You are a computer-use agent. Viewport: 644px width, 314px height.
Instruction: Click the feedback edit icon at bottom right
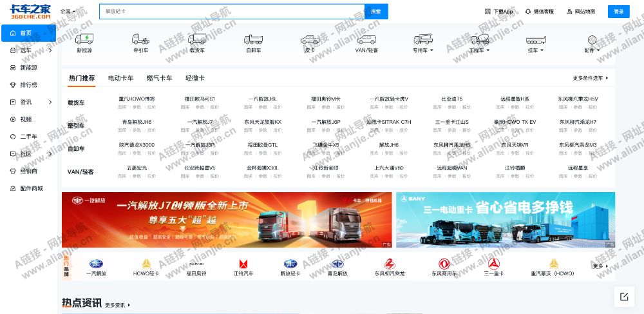(x=623, y=297)
